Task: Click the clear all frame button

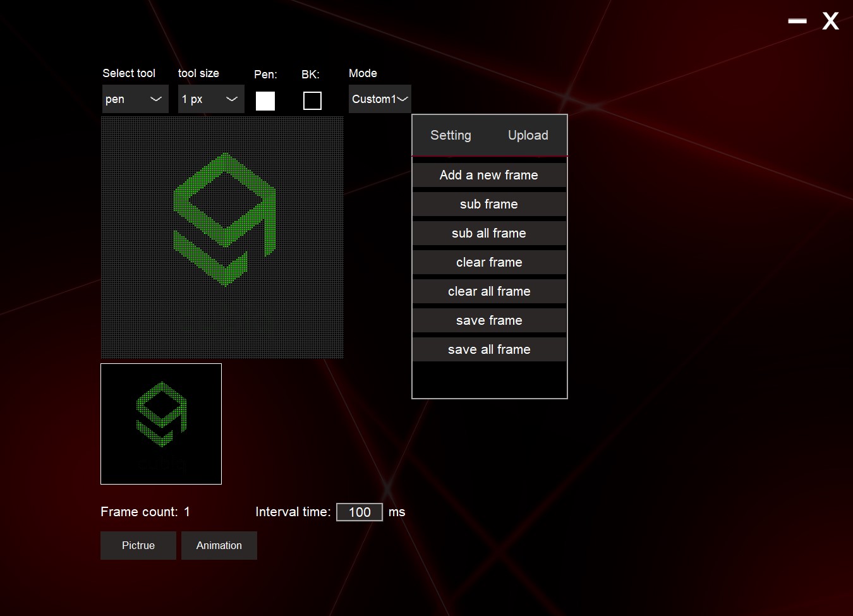Action: coord(489,291)
